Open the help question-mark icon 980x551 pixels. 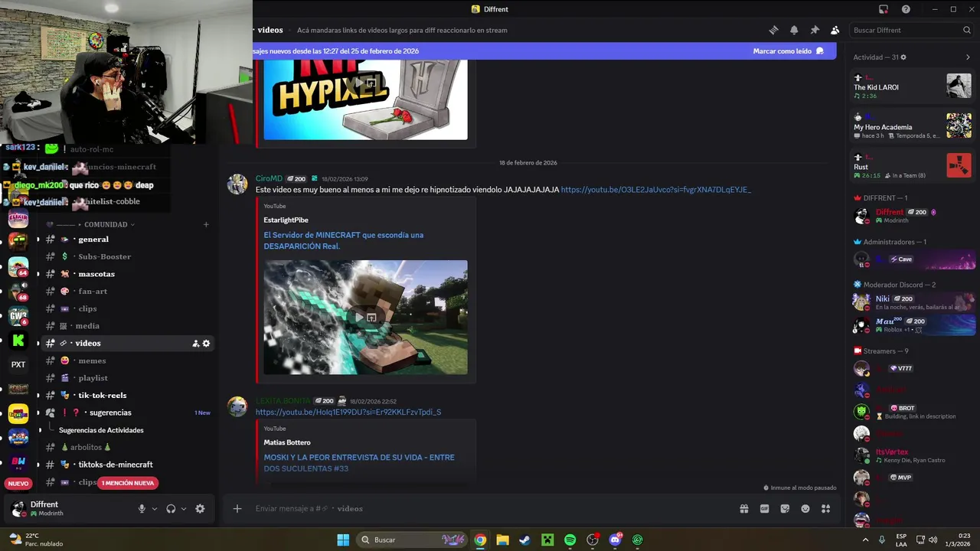[x=906, y=9]
